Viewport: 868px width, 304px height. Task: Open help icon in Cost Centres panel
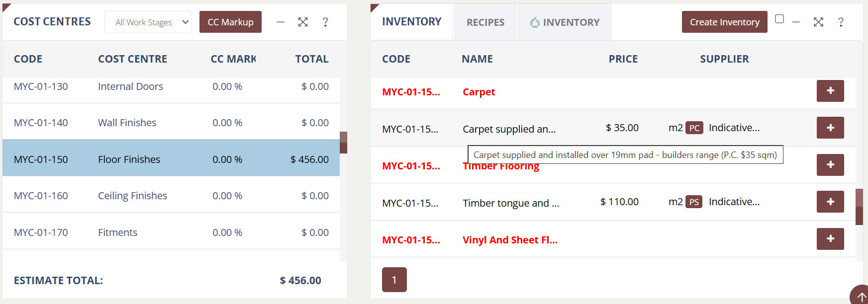325,22
